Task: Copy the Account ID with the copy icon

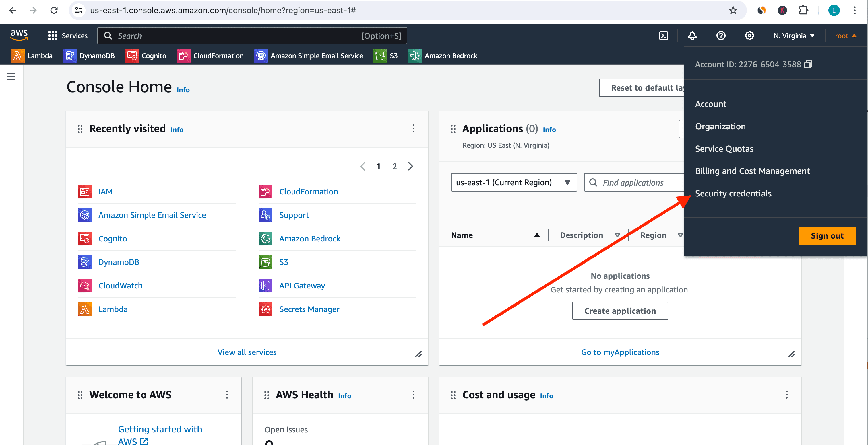Action: tap(808, 64)
